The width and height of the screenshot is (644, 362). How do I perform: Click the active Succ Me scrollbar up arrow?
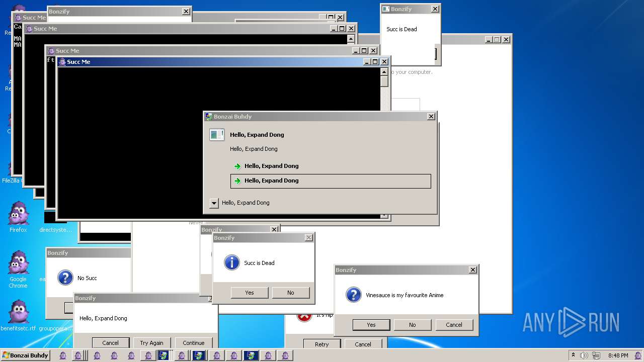pos(384,72)
